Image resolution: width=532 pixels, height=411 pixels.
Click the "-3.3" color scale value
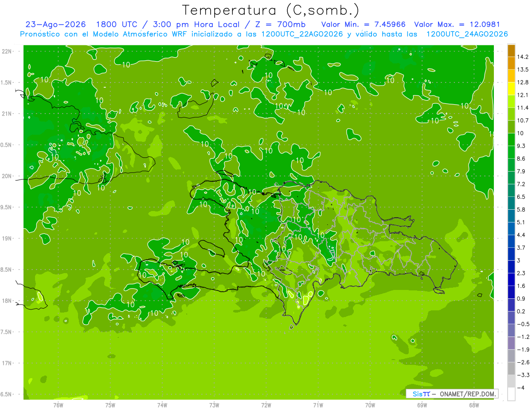pyautogui.click(x=523, y=375)
